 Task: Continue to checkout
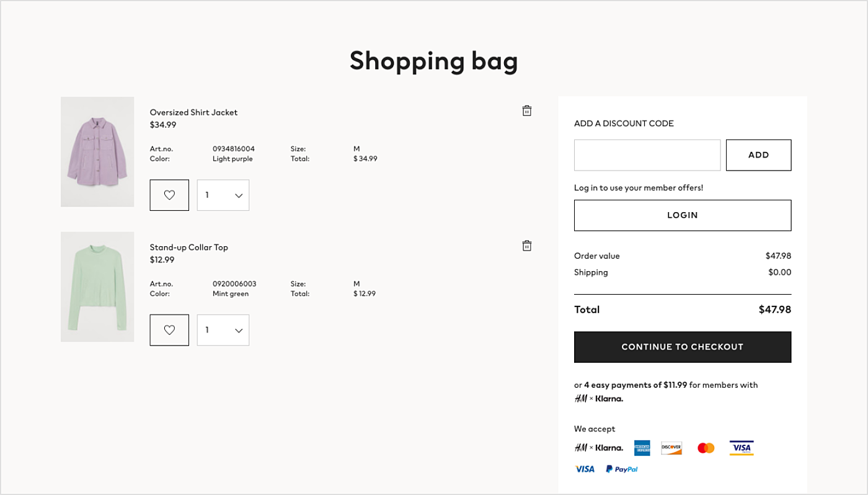click(683, 347)
